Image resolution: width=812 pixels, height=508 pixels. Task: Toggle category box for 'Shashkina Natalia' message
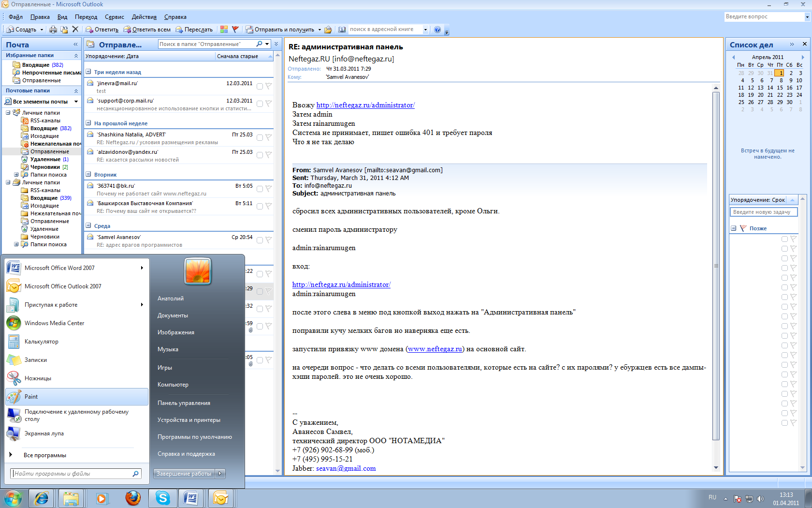(260, 137)
